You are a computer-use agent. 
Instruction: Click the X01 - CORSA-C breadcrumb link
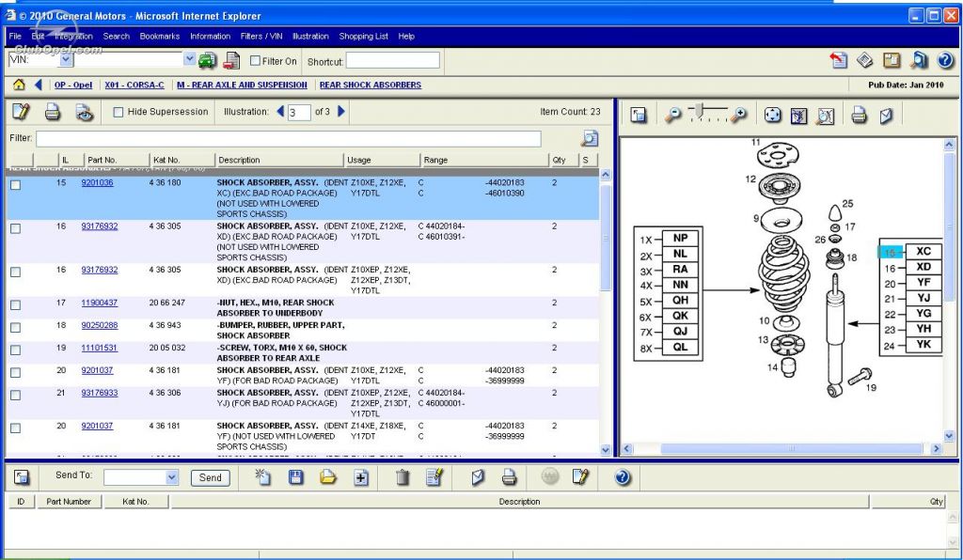[x=134, y=85]
